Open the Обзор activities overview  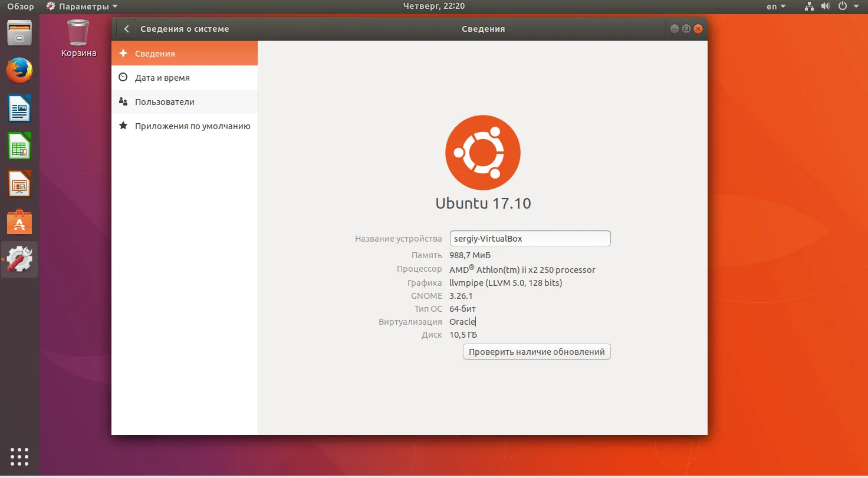click(x=21, y=6)
